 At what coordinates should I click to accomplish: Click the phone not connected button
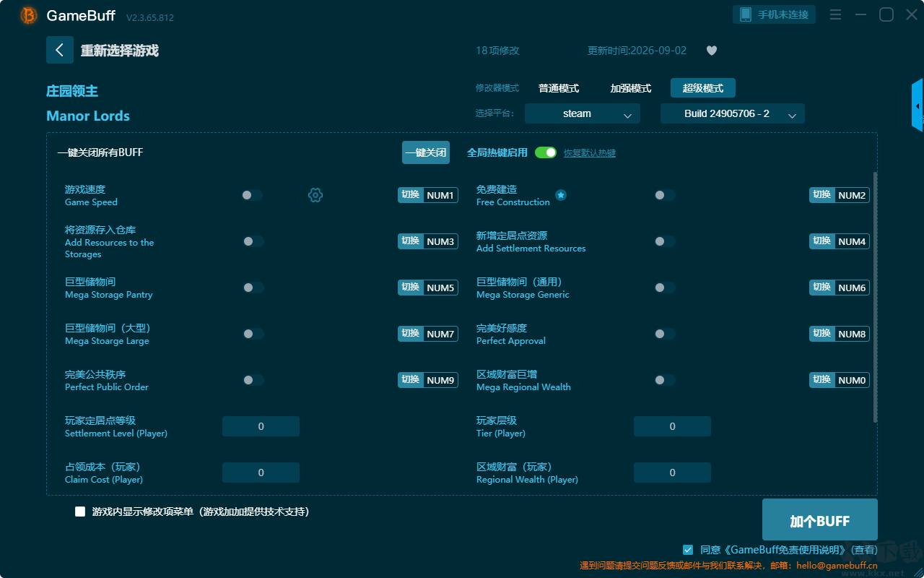[775, 14]
